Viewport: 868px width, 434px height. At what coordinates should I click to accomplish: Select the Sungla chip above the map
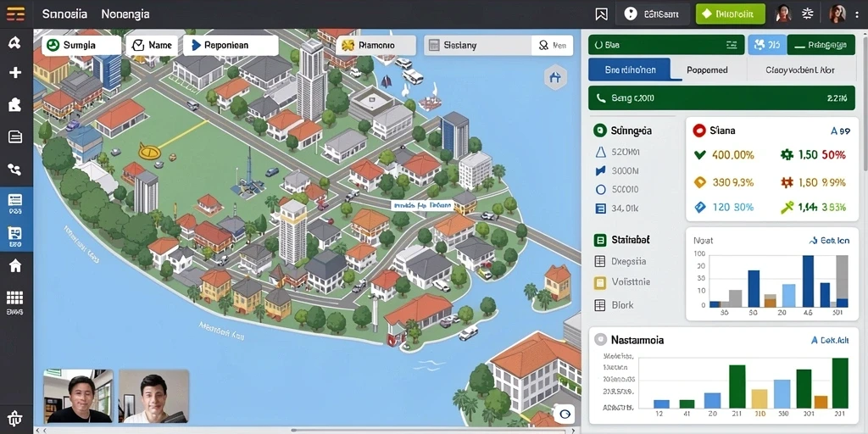click(81, 46)
